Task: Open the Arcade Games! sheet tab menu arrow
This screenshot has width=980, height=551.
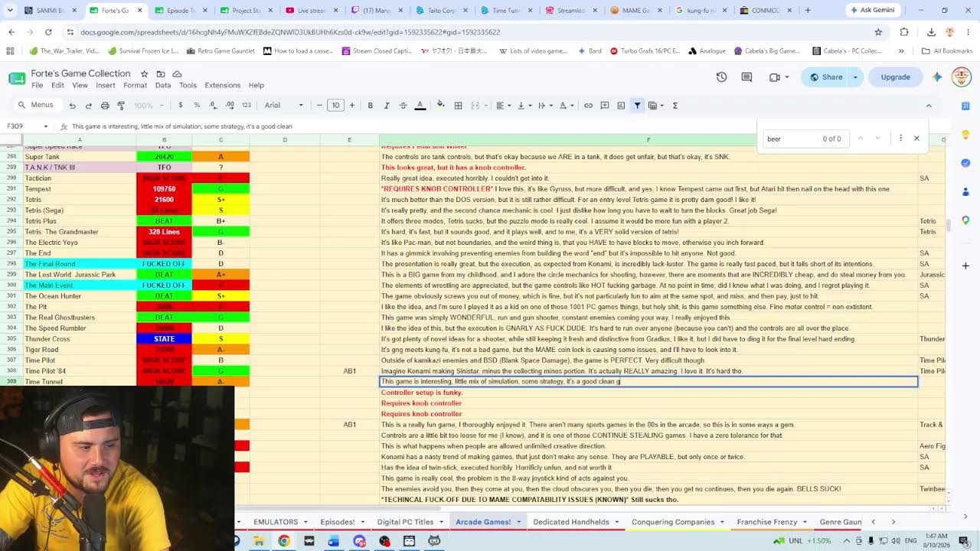Action: pyautogui.click(x=518, y=522)
